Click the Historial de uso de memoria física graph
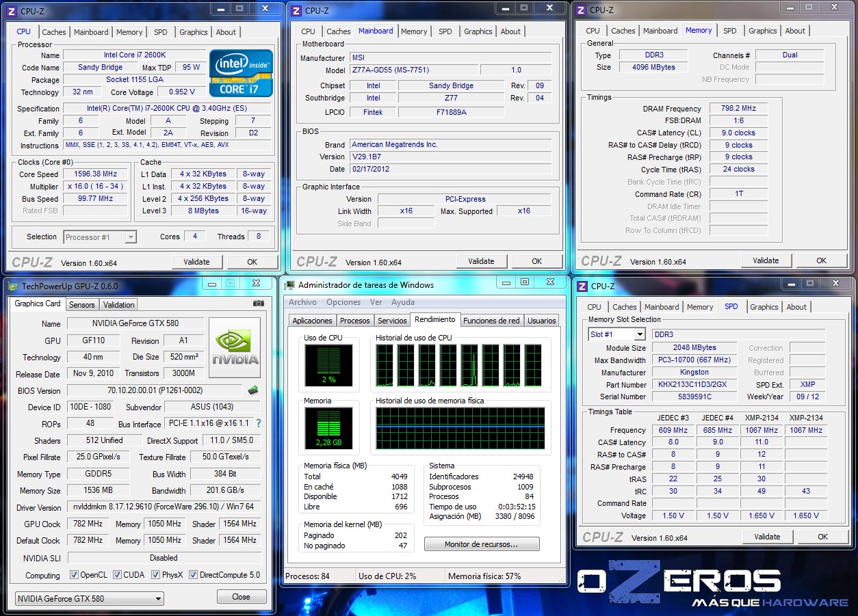858x616 pixels. point(460,429)
